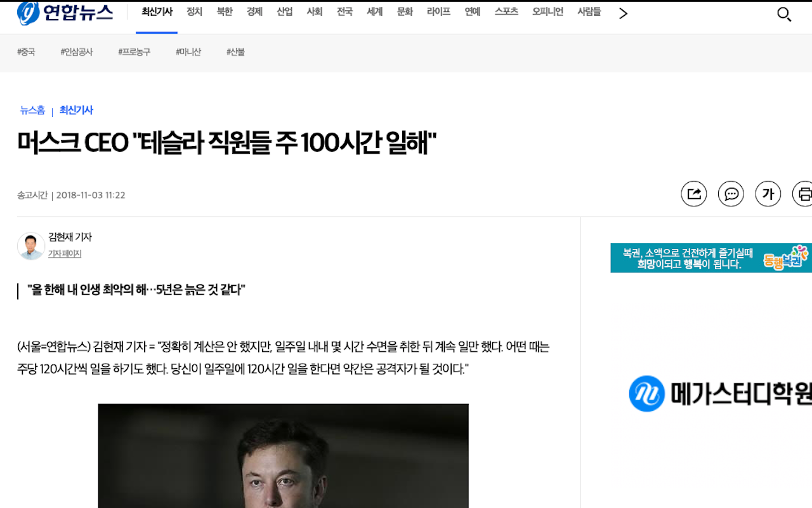Image resolution: width=812 pixels, height=508 pixels.
Task: Go to 뉴스홈 breadcrumb link
Action: [32, 110]
